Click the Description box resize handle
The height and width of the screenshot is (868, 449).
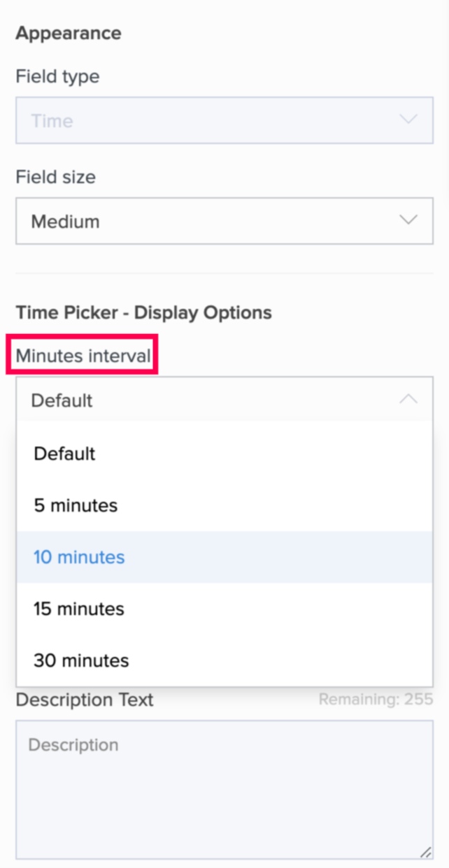point(425,852)
